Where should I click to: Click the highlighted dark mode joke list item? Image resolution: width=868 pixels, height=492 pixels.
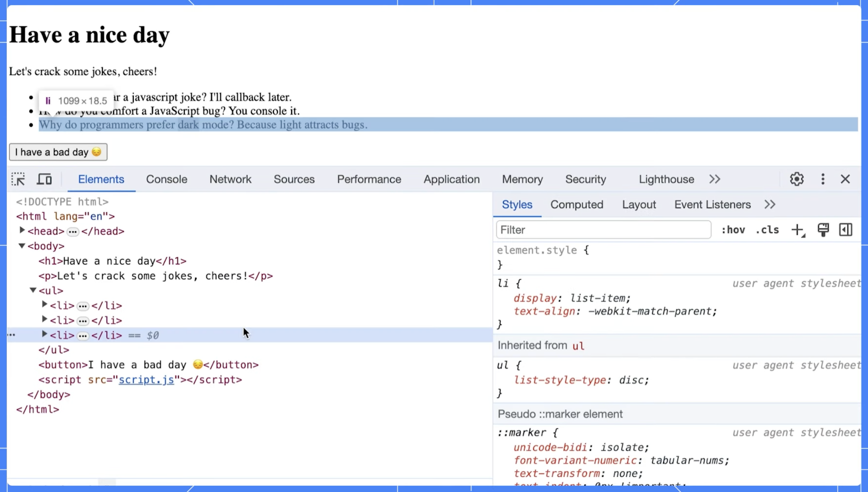(x=448, y=125)
